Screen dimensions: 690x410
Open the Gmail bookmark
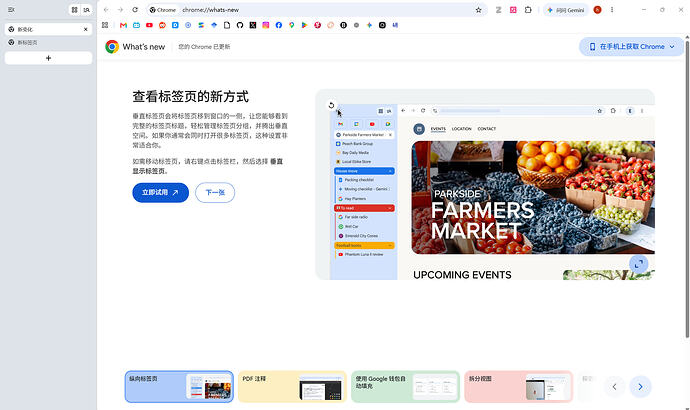[x=123, y=25]
